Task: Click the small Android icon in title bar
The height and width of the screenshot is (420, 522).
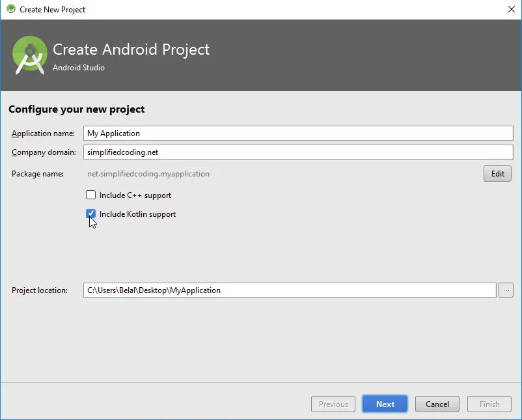Action: [x=11, y=9]
